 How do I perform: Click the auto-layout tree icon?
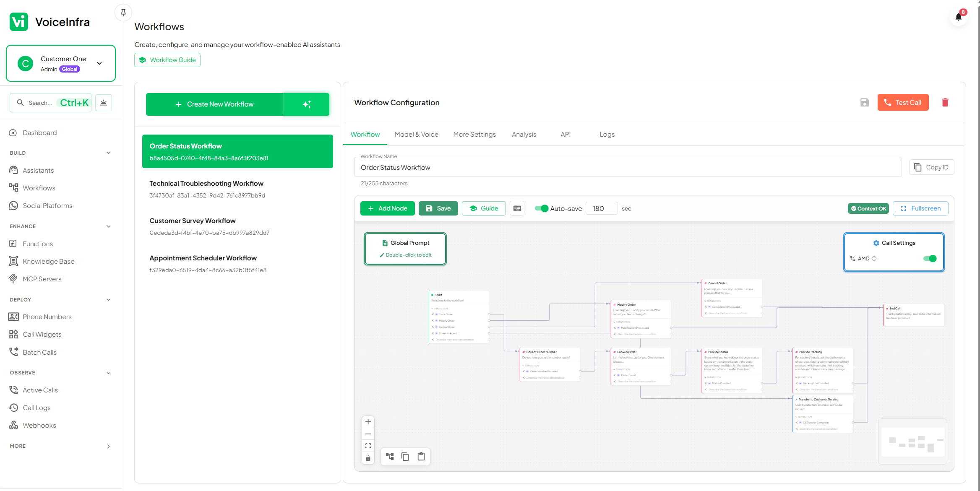coord(390,457)
